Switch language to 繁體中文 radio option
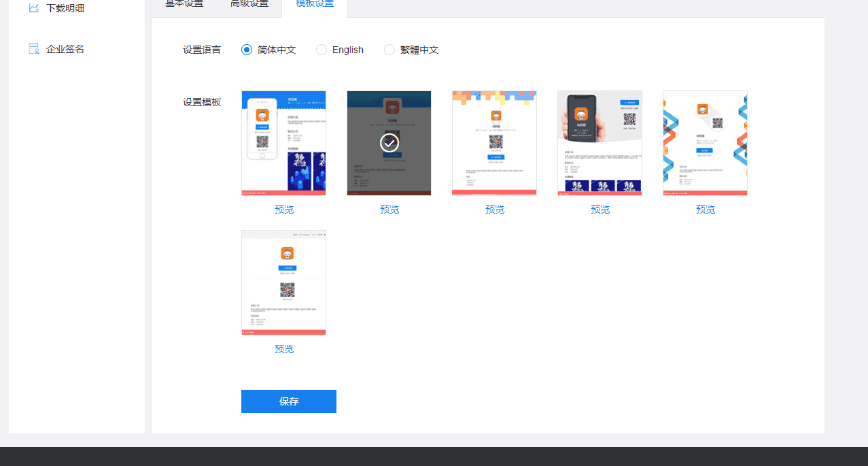The width and height of the screenshot is (868, 466). [x=389, y=50]
